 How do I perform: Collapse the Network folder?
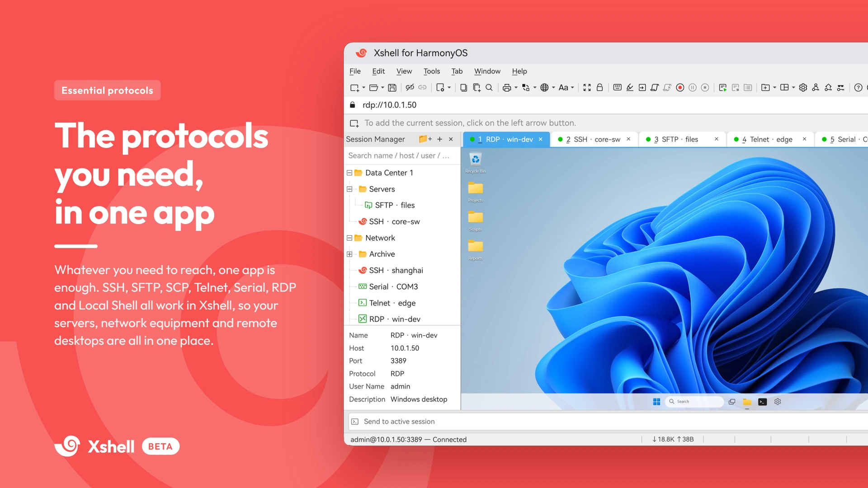(x=349, y=238)
